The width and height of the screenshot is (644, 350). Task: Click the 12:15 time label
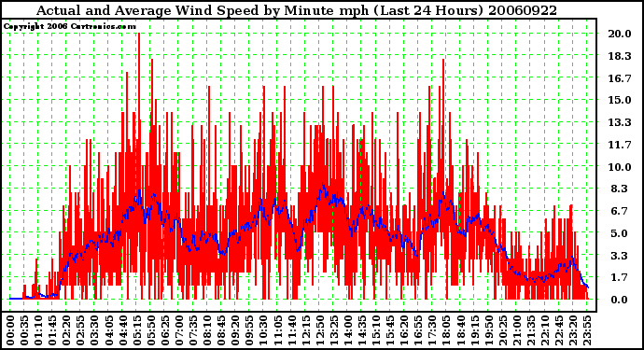(x=305, y=330)
